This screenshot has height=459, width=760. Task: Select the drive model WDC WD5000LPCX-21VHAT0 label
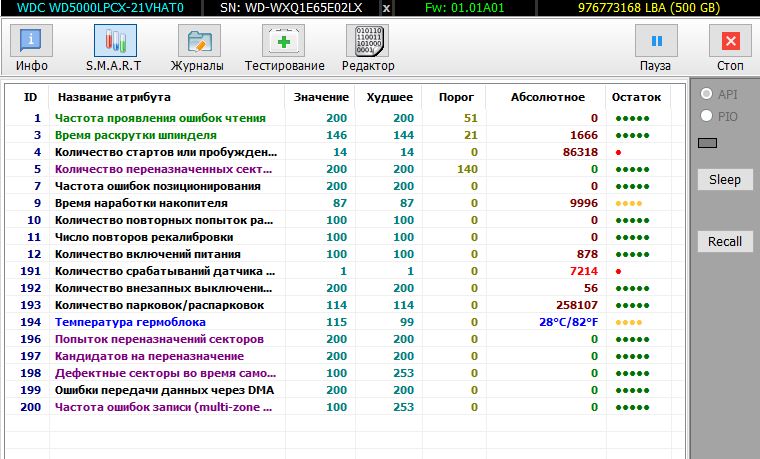100,8
